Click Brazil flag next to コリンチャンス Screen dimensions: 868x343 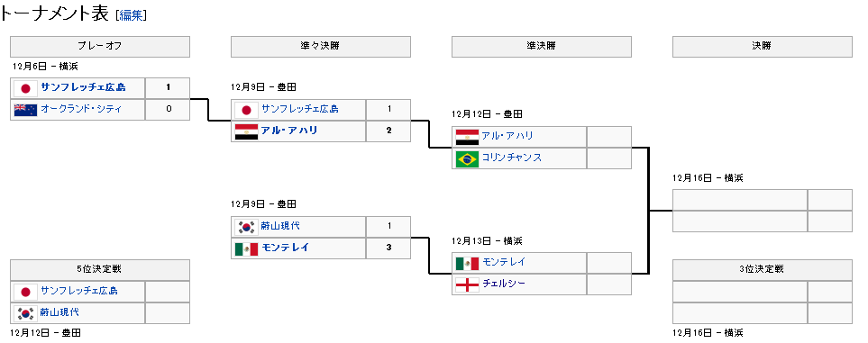[x=467, y=158]
